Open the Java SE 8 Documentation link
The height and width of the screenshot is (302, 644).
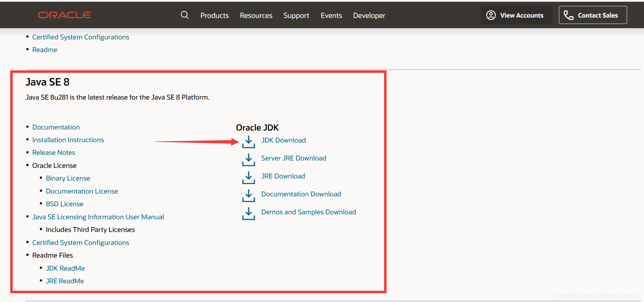[56, 127]
